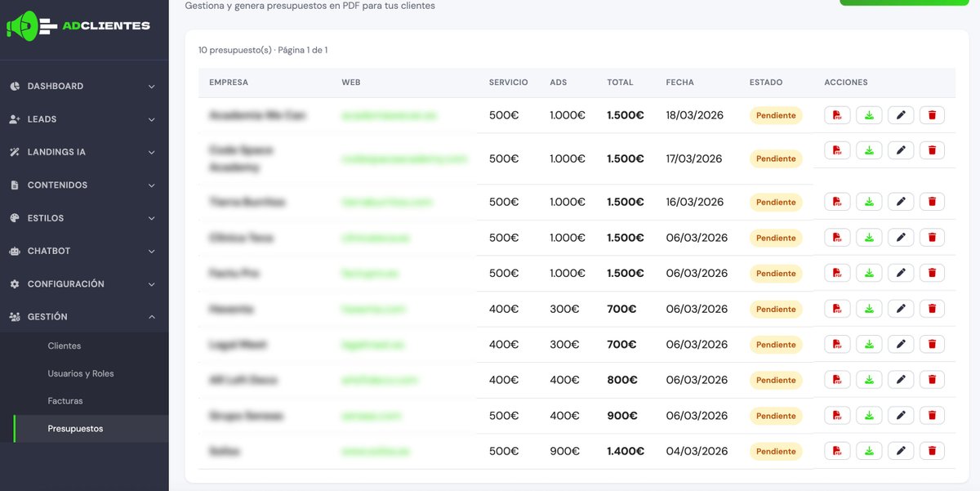
Task: Expand the Dashboard menu chevron
Action: pyautogui.click(x=151, y=87)
